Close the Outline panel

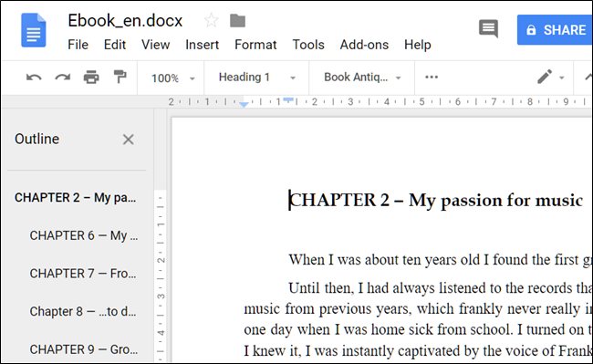(129, 140)
